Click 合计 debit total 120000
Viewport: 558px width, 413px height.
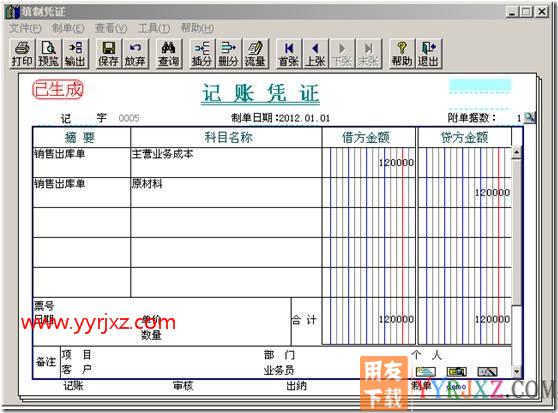[396, 319]
